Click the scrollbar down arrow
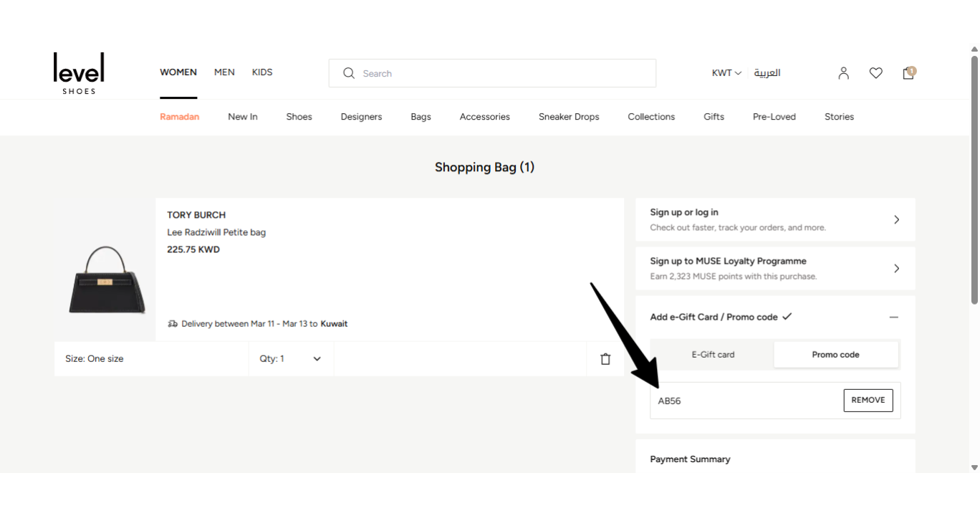The height and width of the screenshot is (516, 980). [x=974, y=467]
